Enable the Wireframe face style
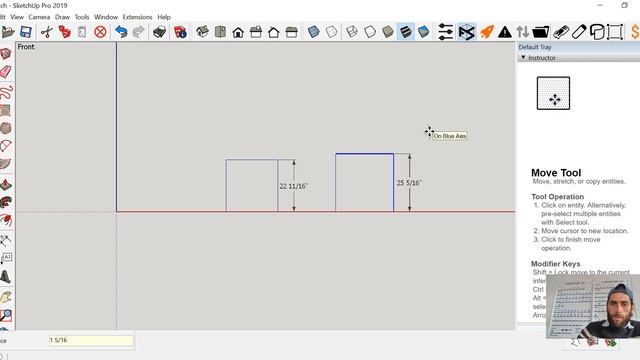Image resolution: width=640 pixels, height=360 pixels. (352, 32)
